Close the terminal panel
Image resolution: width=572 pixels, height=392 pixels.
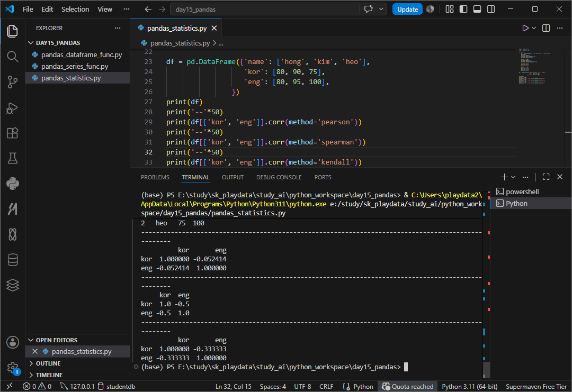click(x=560, y=177)
